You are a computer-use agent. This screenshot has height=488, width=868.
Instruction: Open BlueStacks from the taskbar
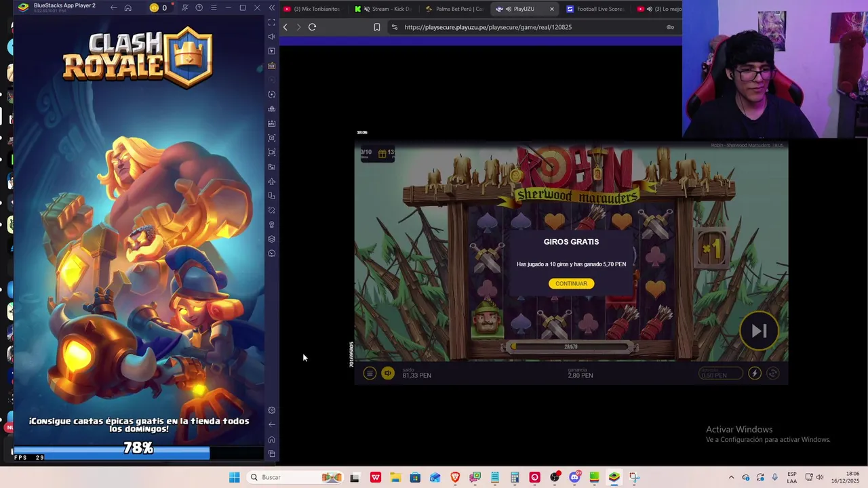point(614,477)
